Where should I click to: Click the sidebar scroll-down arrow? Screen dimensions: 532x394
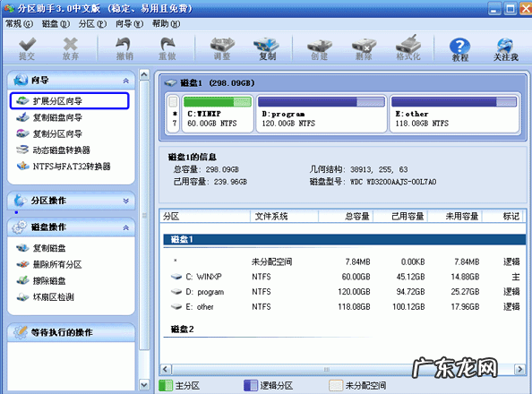click(144, 385)
